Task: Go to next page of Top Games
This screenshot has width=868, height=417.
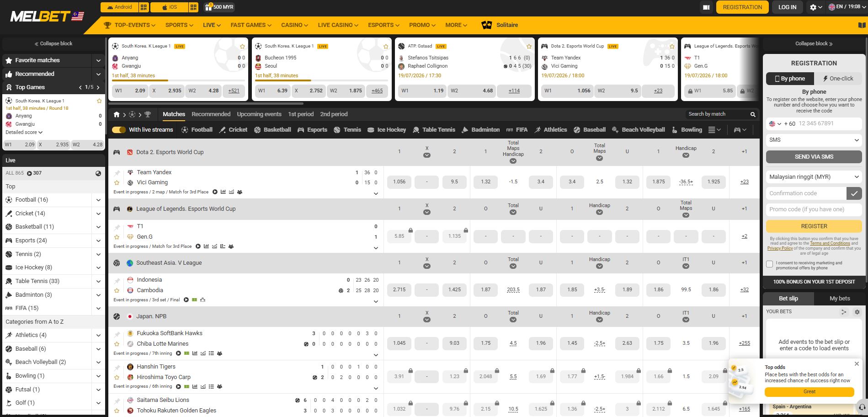Action: (x=98, y=87)
